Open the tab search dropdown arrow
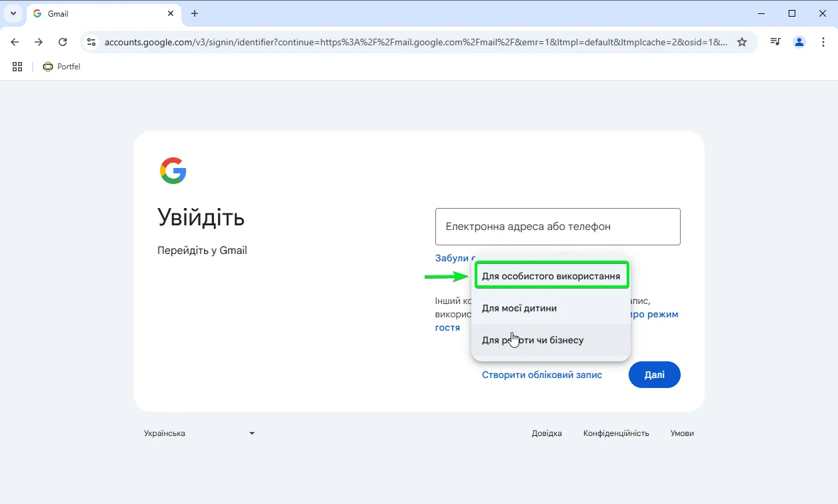The width and height of the screenshot is (838, 504). pyautogui.click(x=13, y=13)
